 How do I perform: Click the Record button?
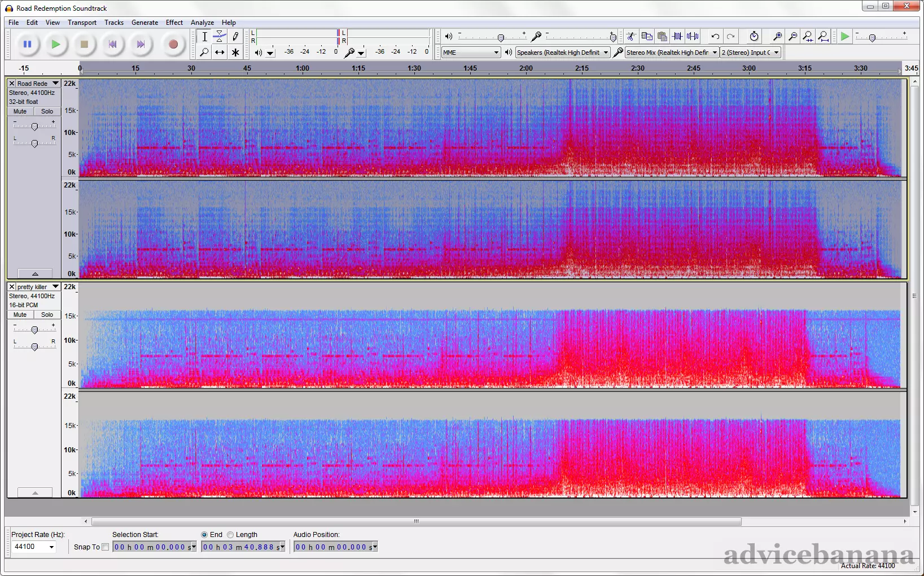click(173, 45)
